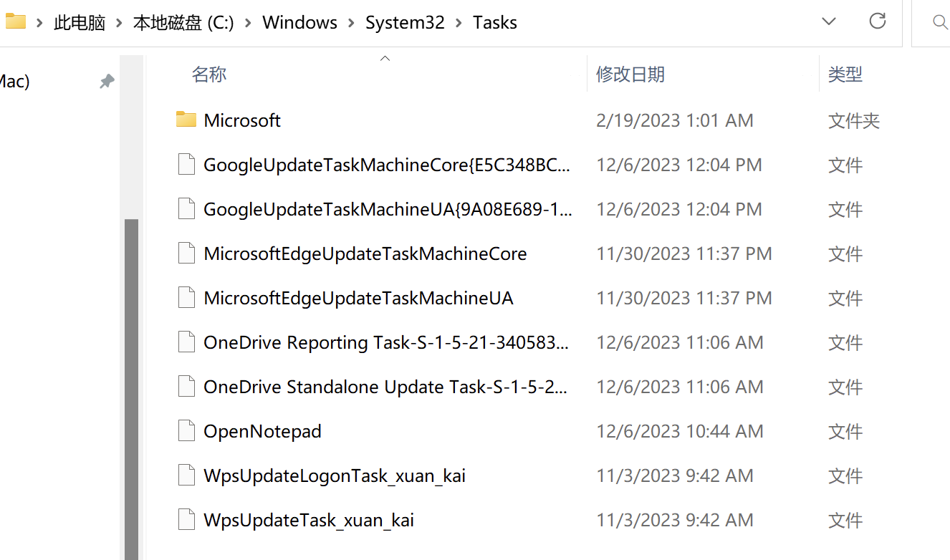Click the navigation pane vertical scrollbar thumb
This screenshot has width=950, height=560.
[x=131, y=389]
